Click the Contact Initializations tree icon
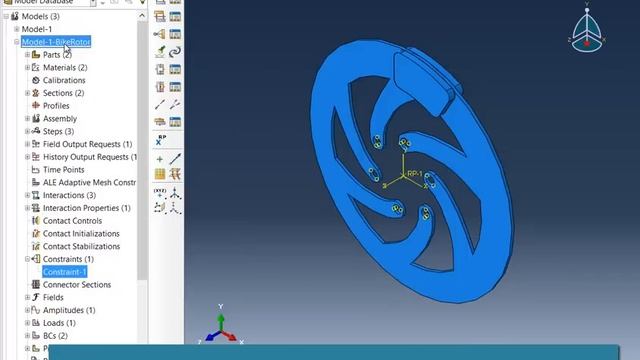The image size is (640, 360). (36, 233)
